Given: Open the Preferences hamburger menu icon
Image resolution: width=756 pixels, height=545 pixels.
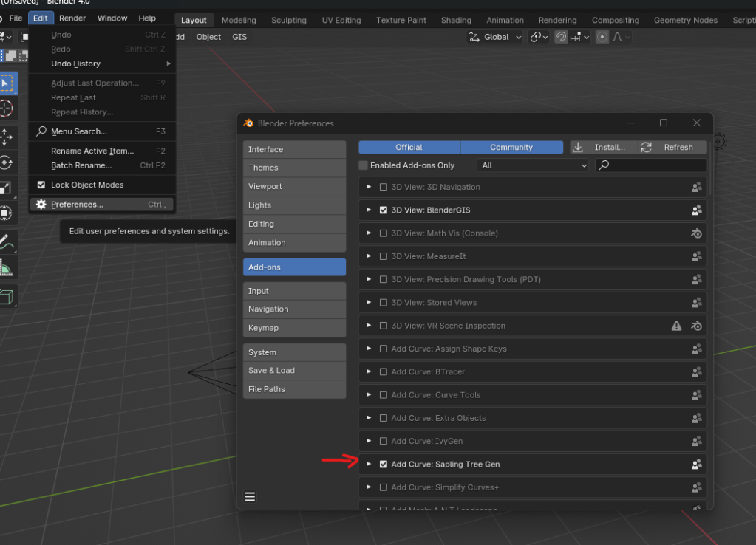Looking at the screenshot, I should pyautogui.click(x=250, y=497).
